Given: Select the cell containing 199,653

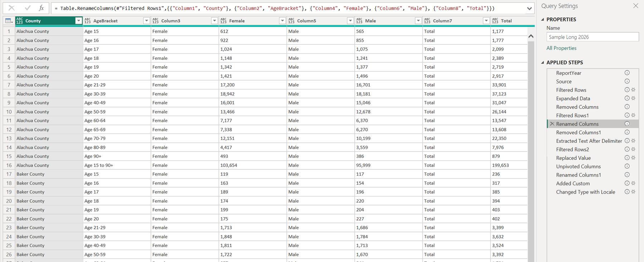Looking at the screenshot, I should pyautogui.click(x=509, y=165).
